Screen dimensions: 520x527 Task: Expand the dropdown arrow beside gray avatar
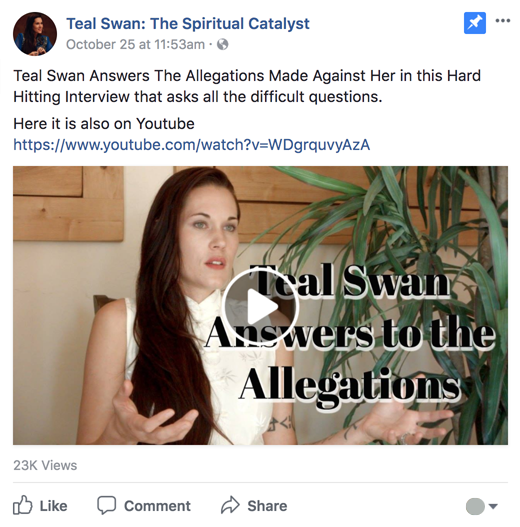coord(493,506)
